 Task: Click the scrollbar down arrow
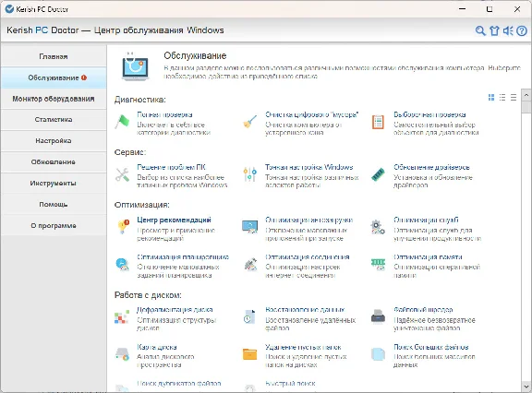526,386
